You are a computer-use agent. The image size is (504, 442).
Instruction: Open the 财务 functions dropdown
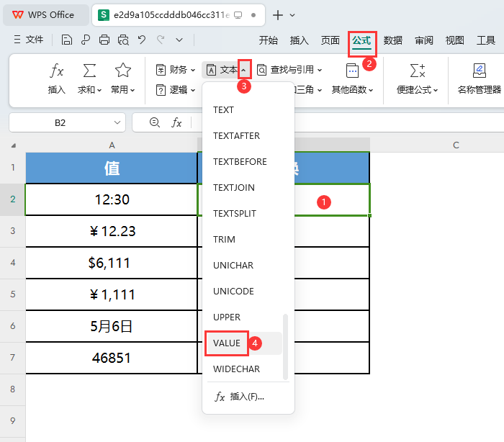click(x=176, y=70)
